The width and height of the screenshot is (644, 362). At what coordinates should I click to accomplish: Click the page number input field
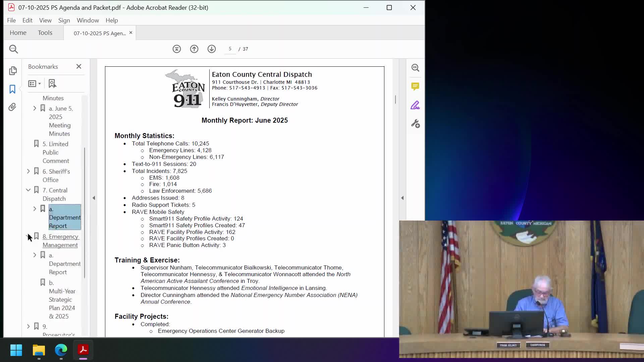click(x=230, y=49)
